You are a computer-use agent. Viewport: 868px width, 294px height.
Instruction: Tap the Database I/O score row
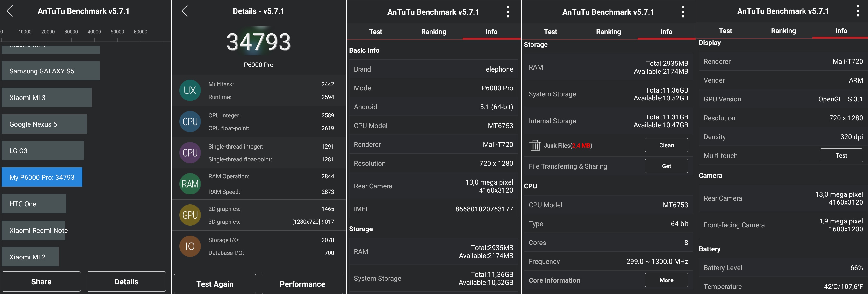[x=271, y=253]
